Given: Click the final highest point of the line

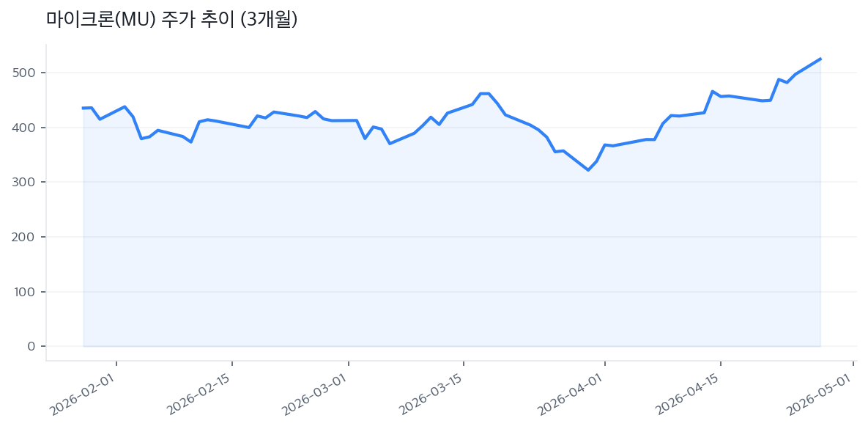Looking at the screenshot, I should pyautogui.click(x=820, y=59).
